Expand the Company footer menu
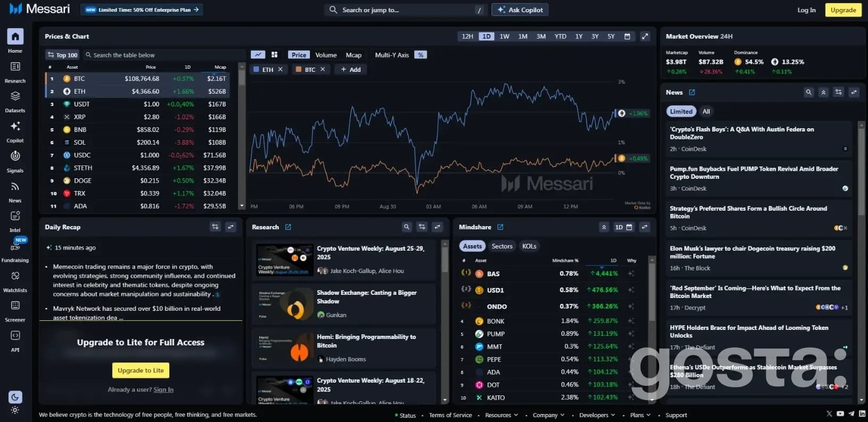 click(x=548, y=415)
